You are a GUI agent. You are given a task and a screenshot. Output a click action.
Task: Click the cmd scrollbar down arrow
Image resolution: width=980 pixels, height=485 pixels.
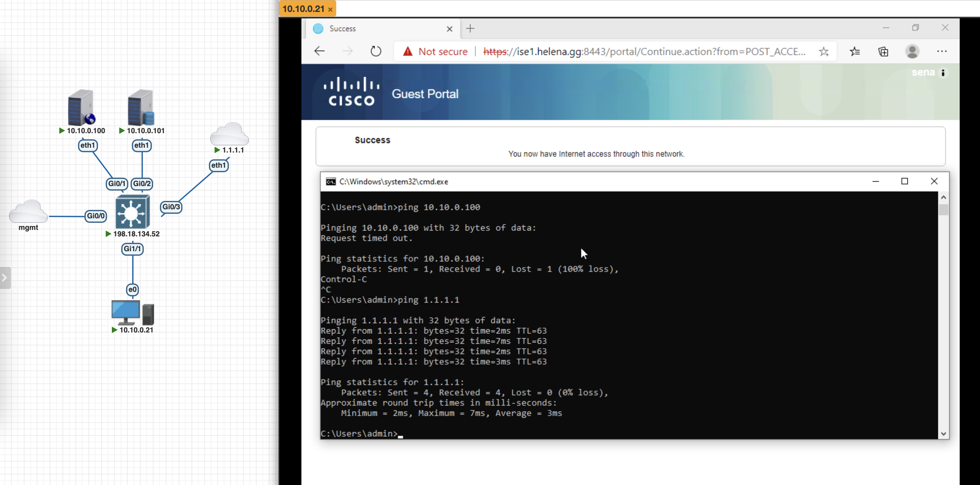click(x=943, y=434)
